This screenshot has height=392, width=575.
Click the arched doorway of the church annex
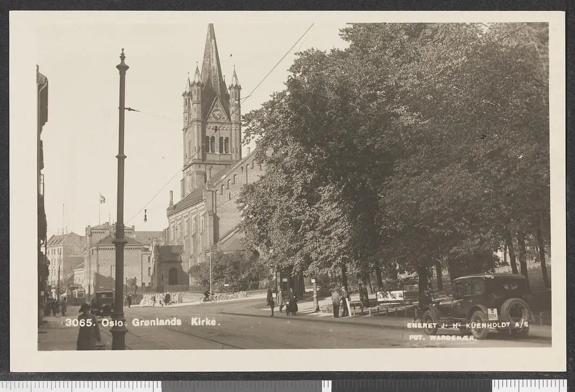[x=173, y=277]
